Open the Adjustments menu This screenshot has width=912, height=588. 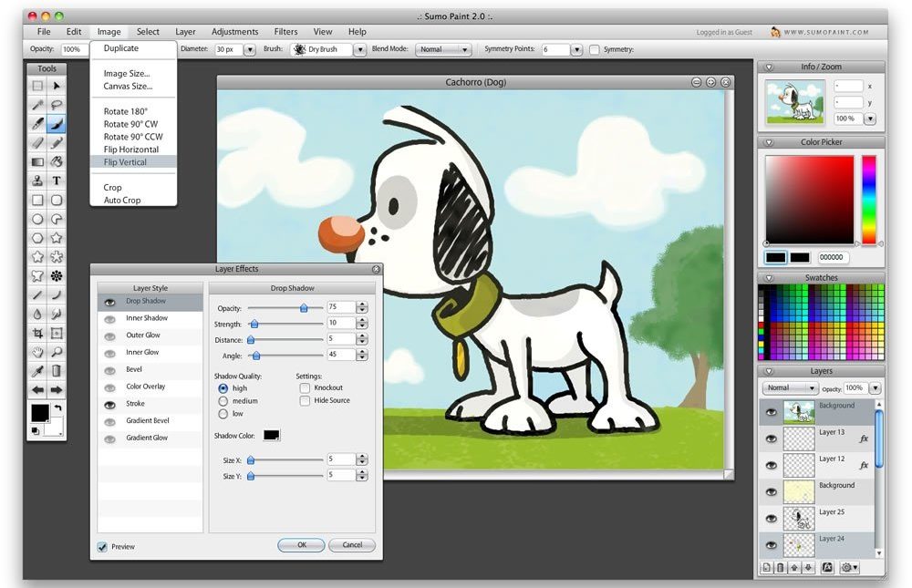[x=234, y=32]
